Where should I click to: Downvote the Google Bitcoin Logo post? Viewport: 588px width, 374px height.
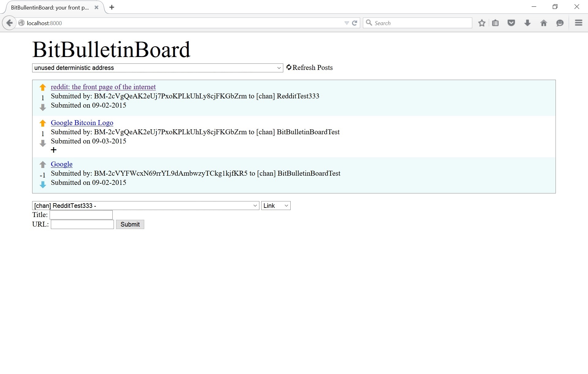click(43, 143)
